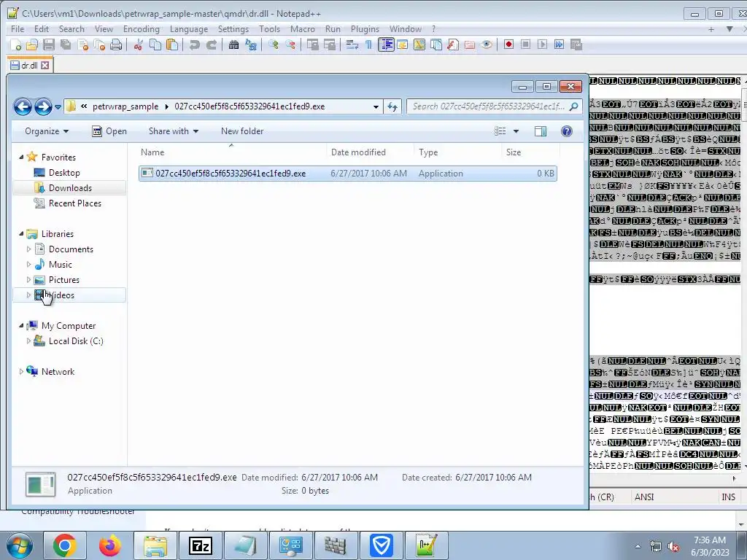Open recent locations dropdown beside Forward arrow
747x560 pixels.
(58, 106)
